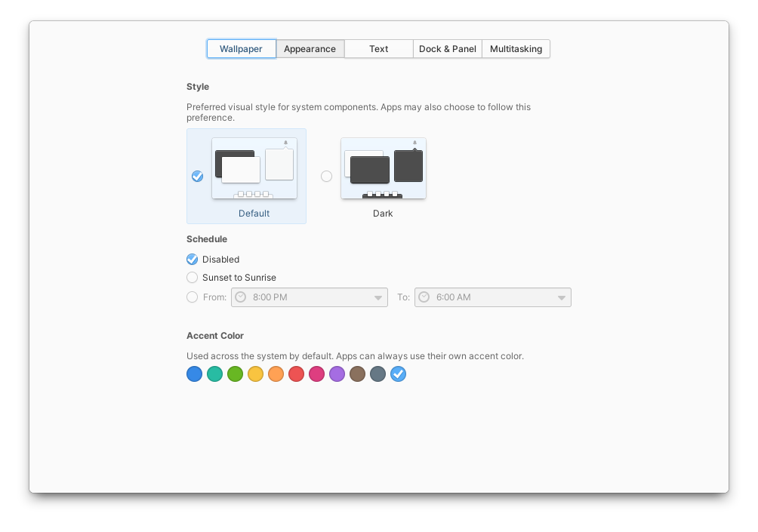
Task: Switch to the Multitasking tab
Action: point(516,48)
